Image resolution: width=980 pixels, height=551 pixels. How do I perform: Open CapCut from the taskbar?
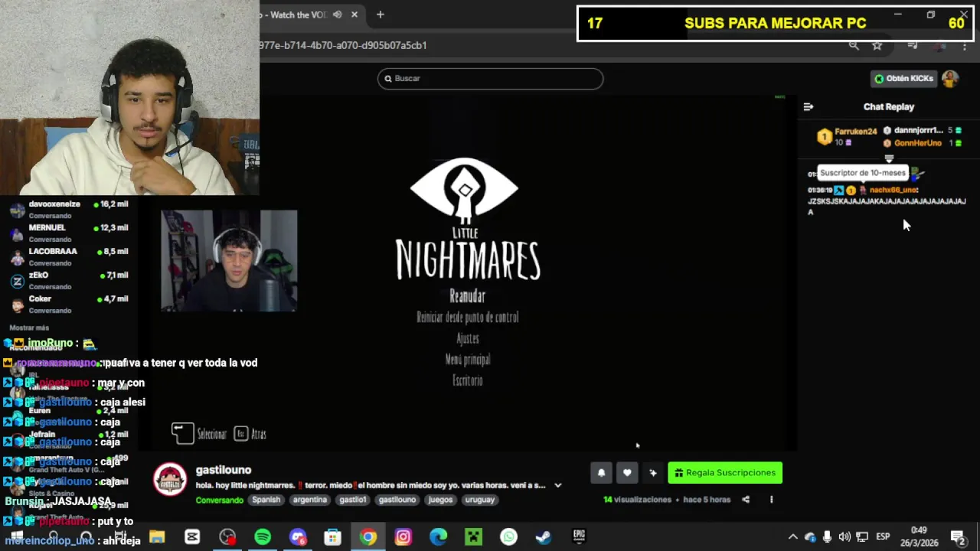(192, 537)
